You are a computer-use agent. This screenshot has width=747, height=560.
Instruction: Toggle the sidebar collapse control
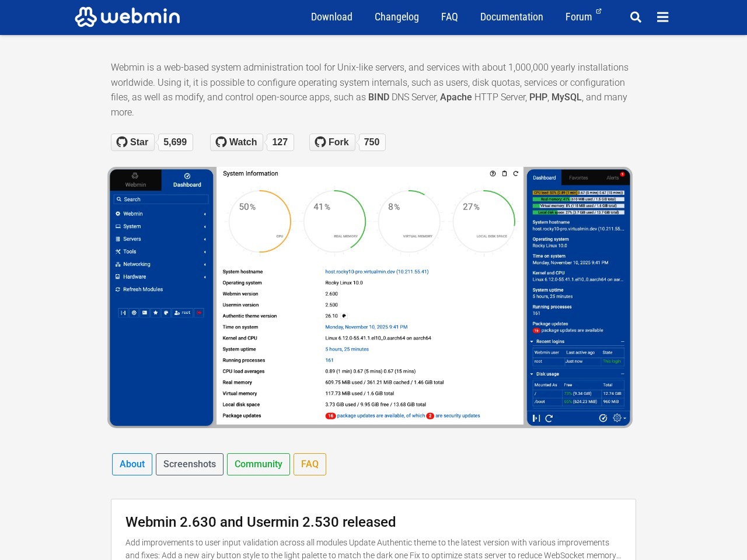click(123, 313)
